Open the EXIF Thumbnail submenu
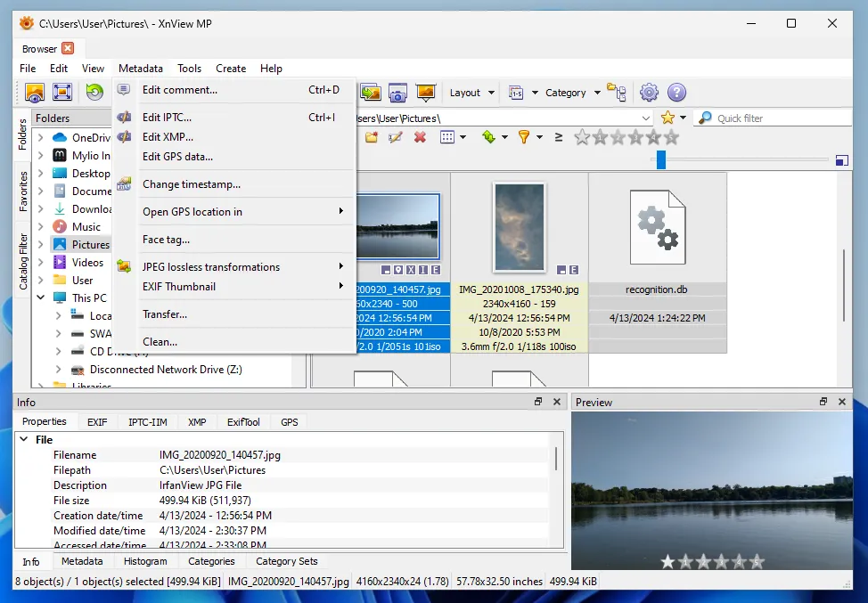This screenshot has height=603, width=868. [235, 287]
